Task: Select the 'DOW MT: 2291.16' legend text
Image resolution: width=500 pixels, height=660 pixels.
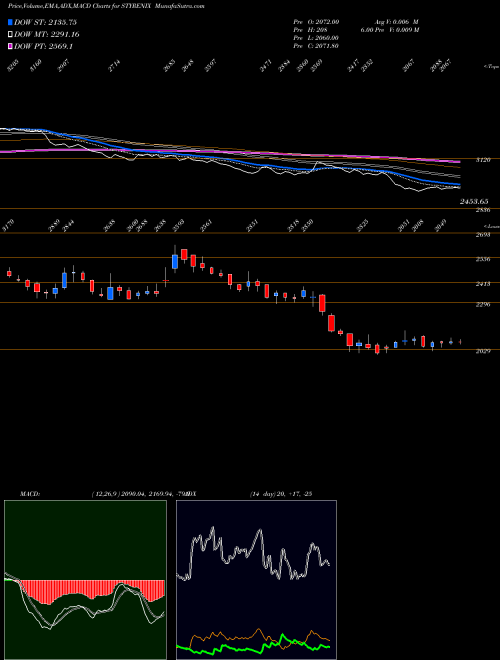Action: click(47, 35)
